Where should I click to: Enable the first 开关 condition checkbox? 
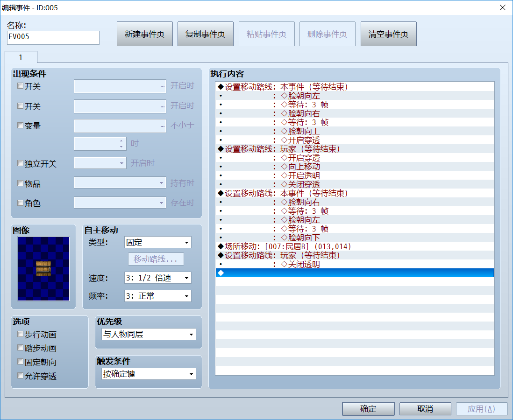point(20,86)
